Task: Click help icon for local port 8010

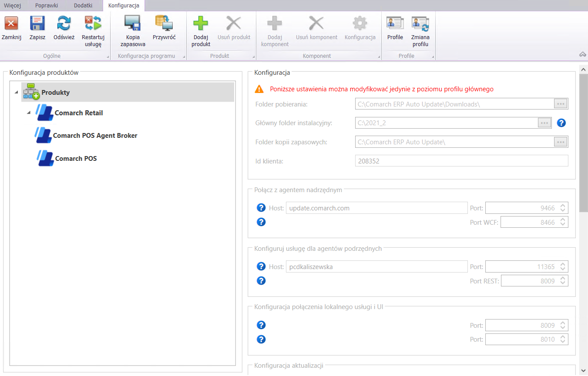Action: pyautogui.click(x=261, y=339)
